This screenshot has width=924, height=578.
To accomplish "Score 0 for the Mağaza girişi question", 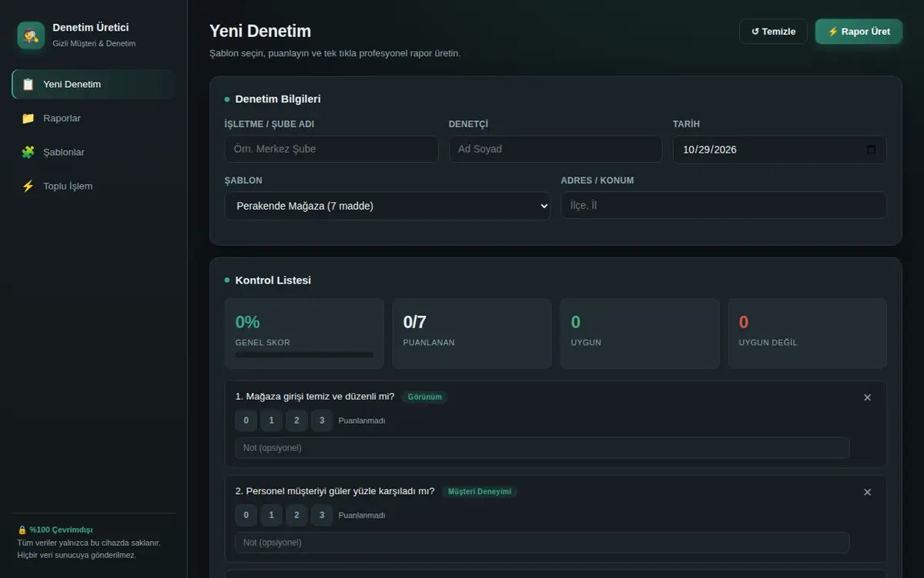I will pos(246,421).
